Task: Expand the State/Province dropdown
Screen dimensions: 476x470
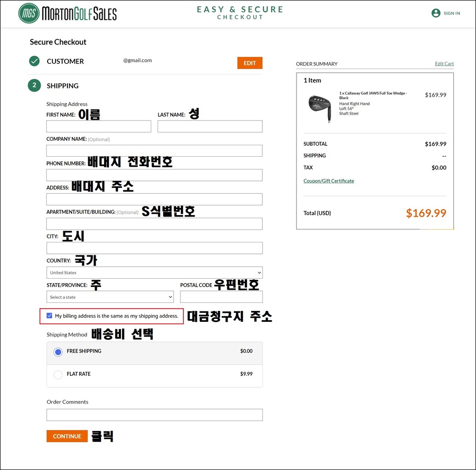Action: pos(110,296)
